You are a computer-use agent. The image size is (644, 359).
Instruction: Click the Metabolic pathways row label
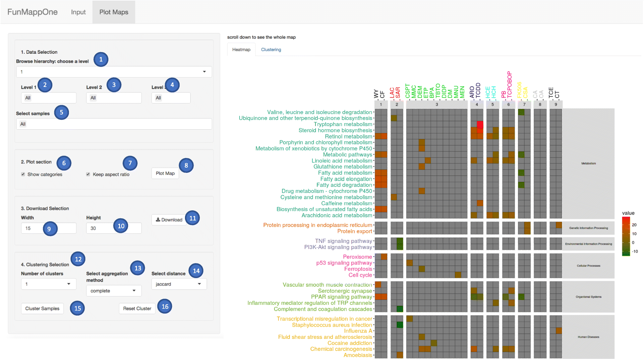(347, 155)
